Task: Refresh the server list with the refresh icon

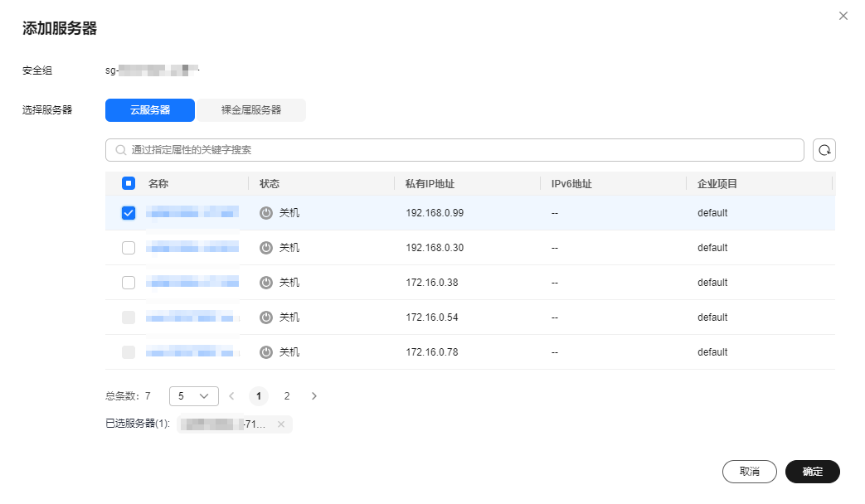Action: [x=824, y=149]
